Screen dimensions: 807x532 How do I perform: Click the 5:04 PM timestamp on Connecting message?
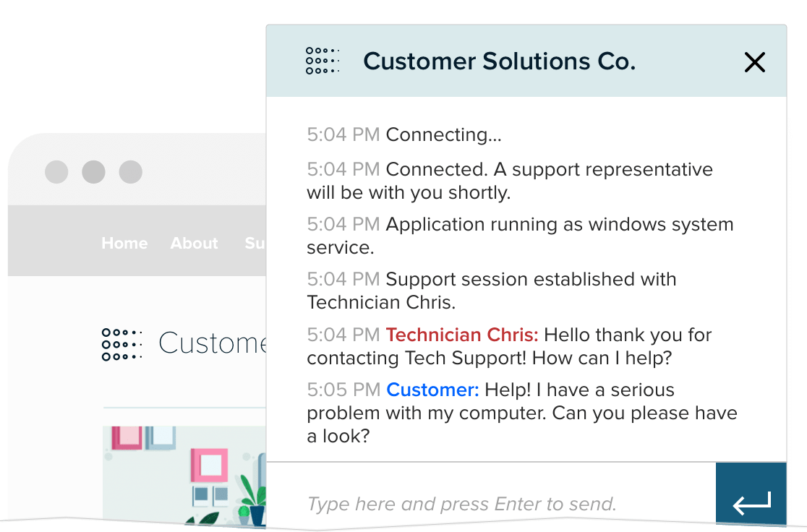click(343, 134)
